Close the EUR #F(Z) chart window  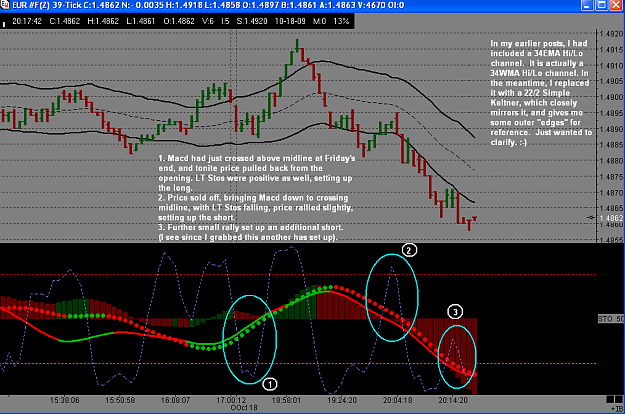616,5
